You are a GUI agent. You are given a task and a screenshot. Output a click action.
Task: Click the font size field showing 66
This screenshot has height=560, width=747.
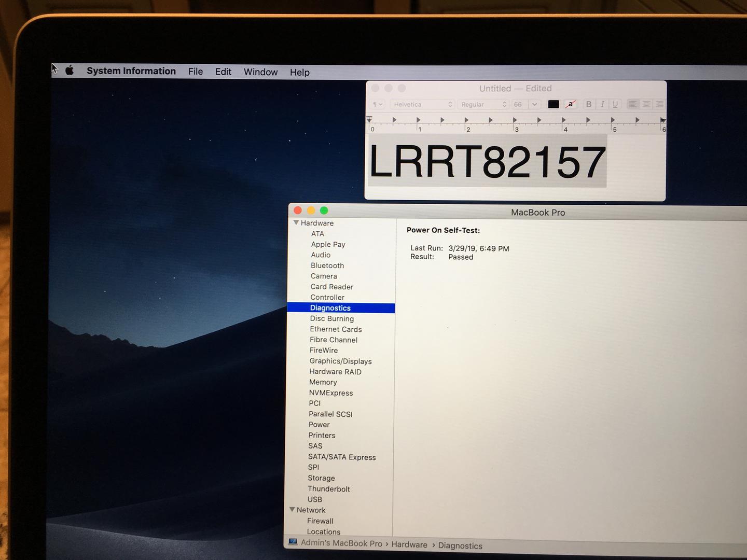point(519,104)
